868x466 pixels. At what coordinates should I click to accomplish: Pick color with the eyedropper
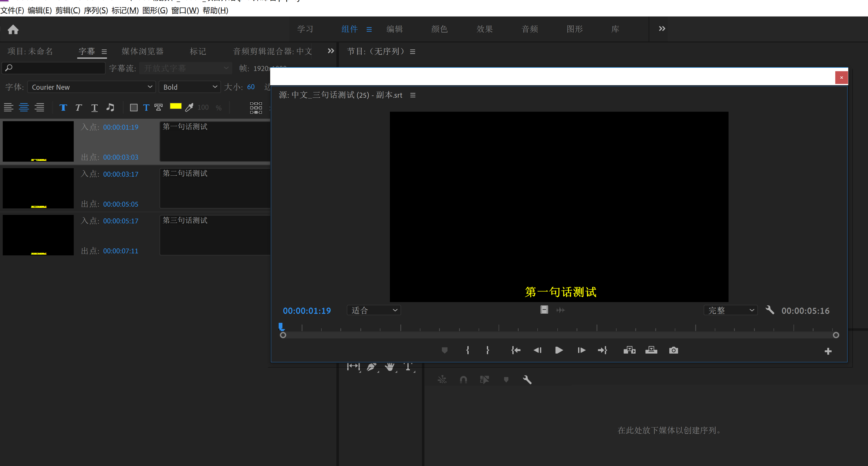tap(189, 107)
